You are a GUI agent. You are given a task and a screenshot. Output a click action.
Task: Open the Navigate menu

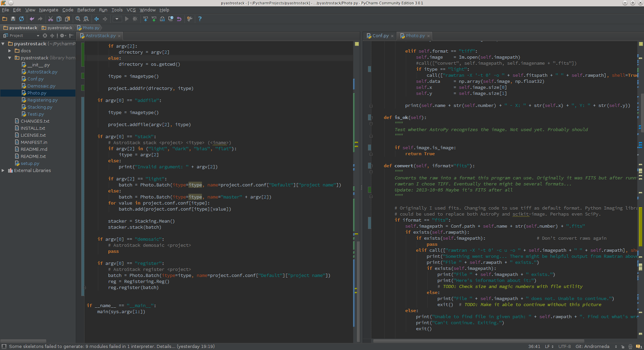tap(49, 10)
